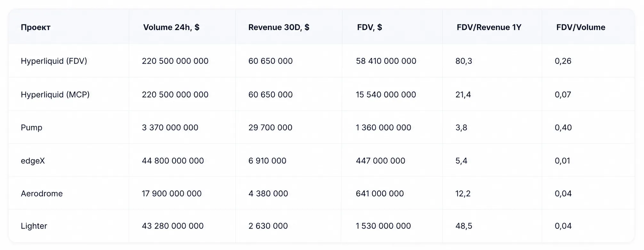Select the FDV/Volume value 0,07

point(563,95)
